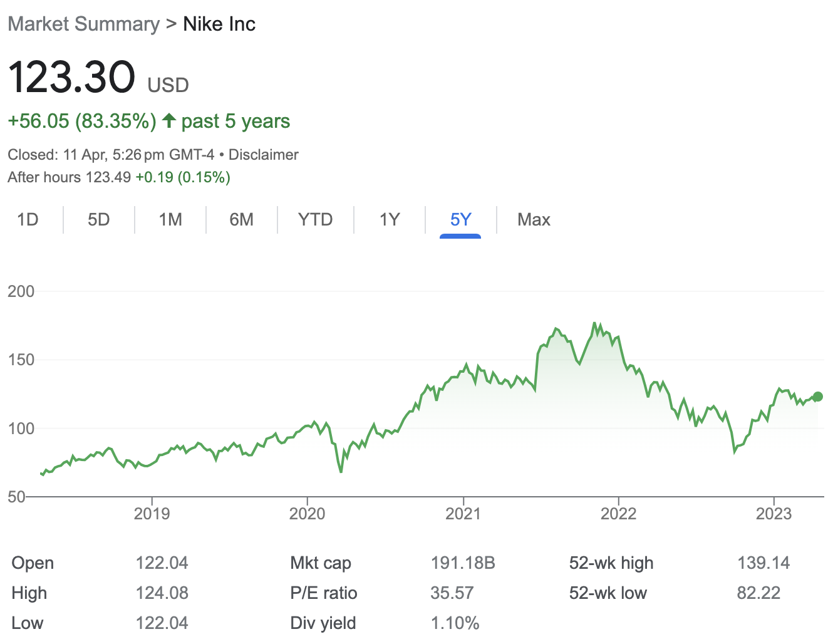
Task: Click the 2019 x-axis label
Action: [x=152, y=514]
